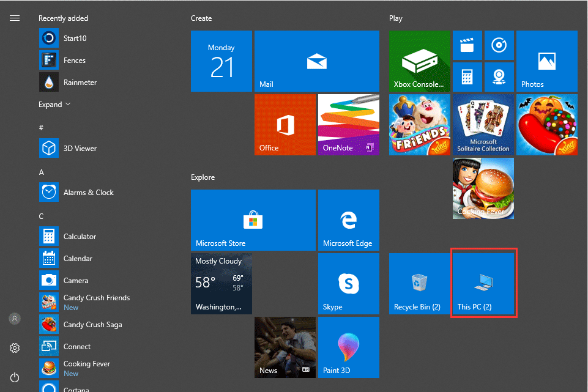Open the user account button
The height and width of the screenshot is (392, 588).
click(x=15, y=319)
